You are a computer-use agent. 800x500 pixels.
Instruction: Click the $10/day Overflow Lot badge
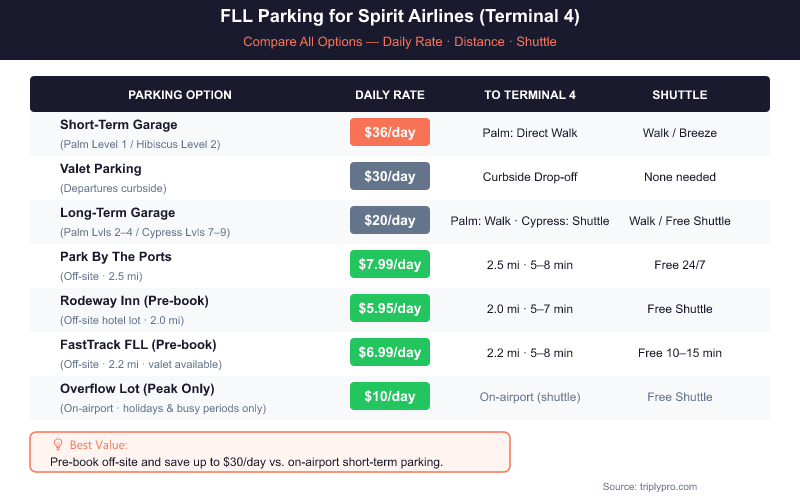tap(390, 397)
